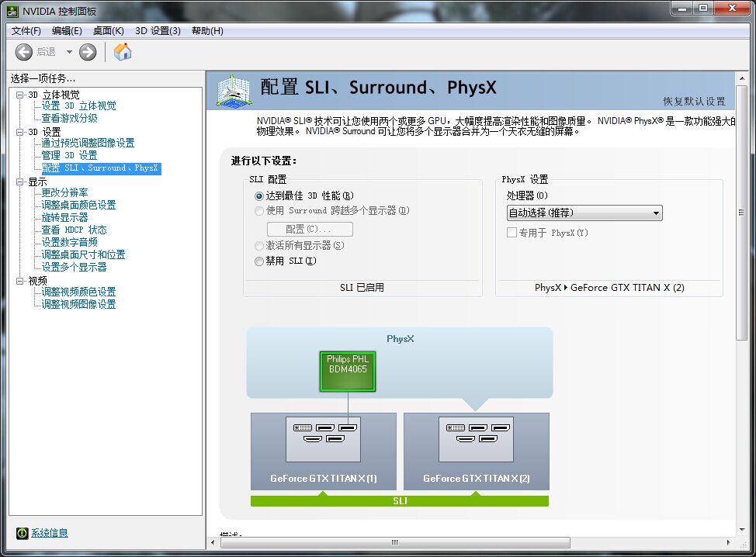Screen dimensions: 756x557
Task: Click the vertical scrollbar thumb
Action: [x=742, y=213]
